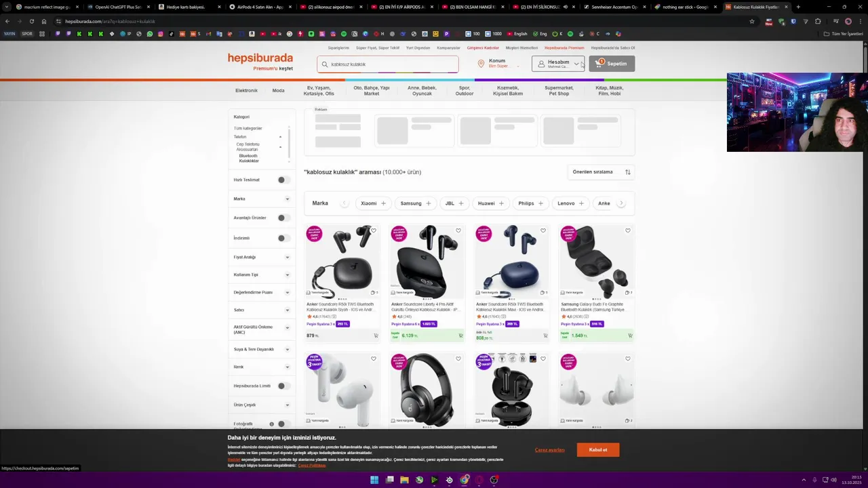
Task: Expand the Marka filter section
Action: 262,199
